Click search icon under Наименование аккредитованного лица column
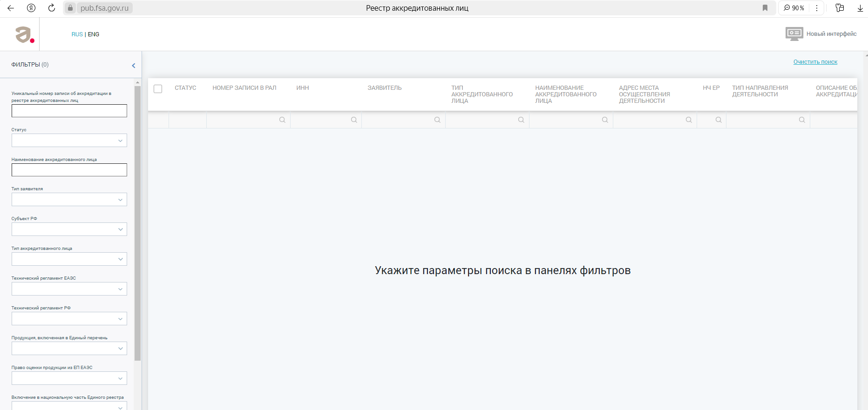868x410 pixels. [x=605, y=120]
